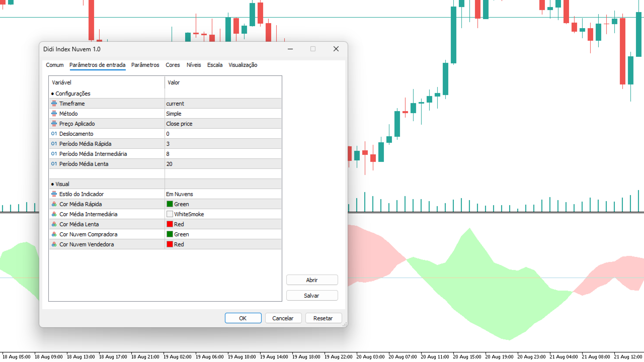644x362 pixels.
Task: Click the Período Média Lenta integer icon
Action: 54,164
